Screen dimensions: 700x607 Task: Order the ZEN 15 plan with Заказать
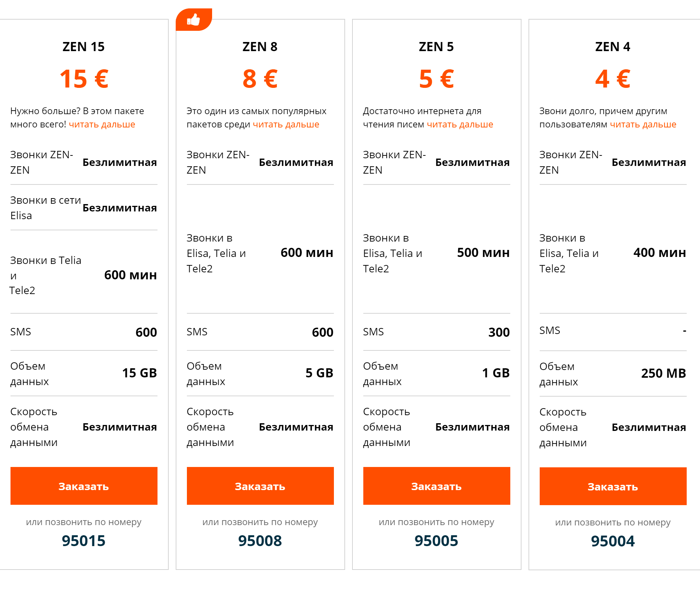pos(84,486)
